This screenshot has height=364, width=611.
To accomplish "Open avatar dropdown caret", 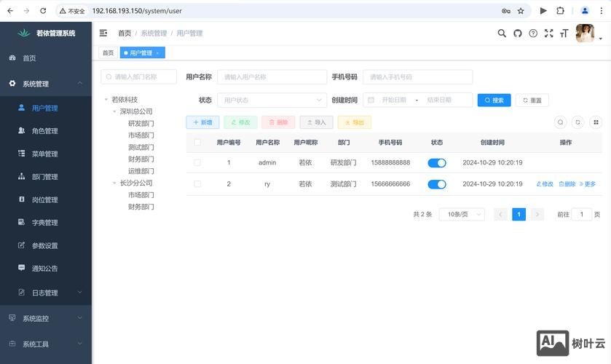I will coord(601,39).
